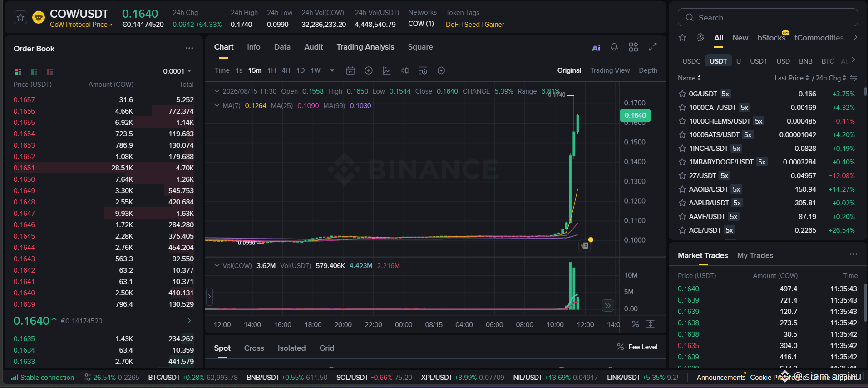
Task: Open the Trading Analysis tab
Action: pyautogui.click(x=365, y=47)
